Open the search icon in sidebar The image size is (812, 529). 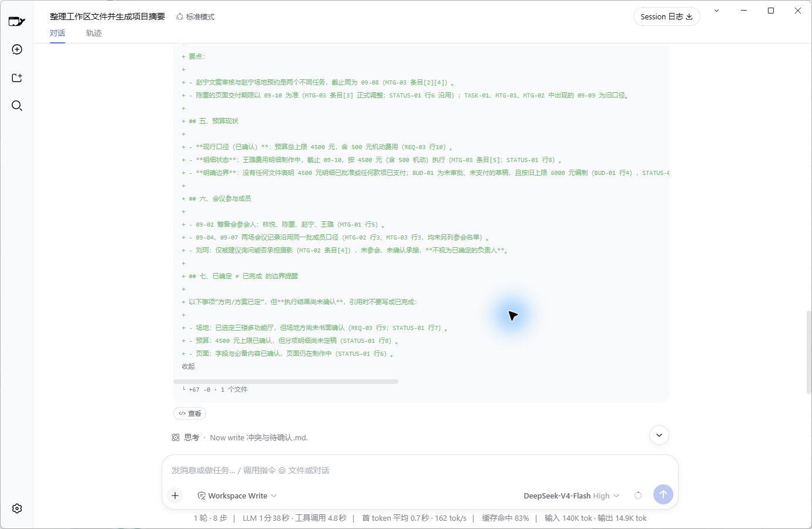17,106
